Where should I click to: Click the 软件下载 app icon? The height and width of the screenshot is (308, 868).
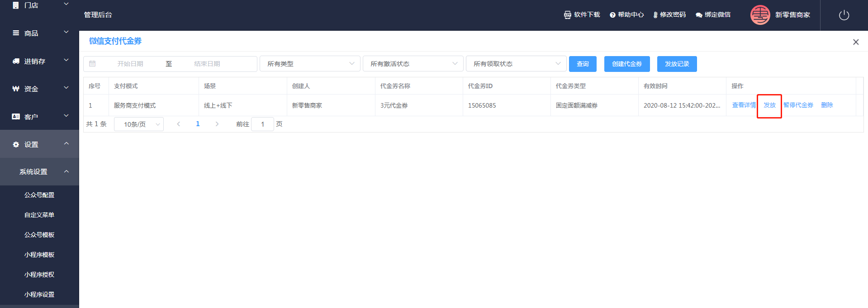[x=568, y=15]
